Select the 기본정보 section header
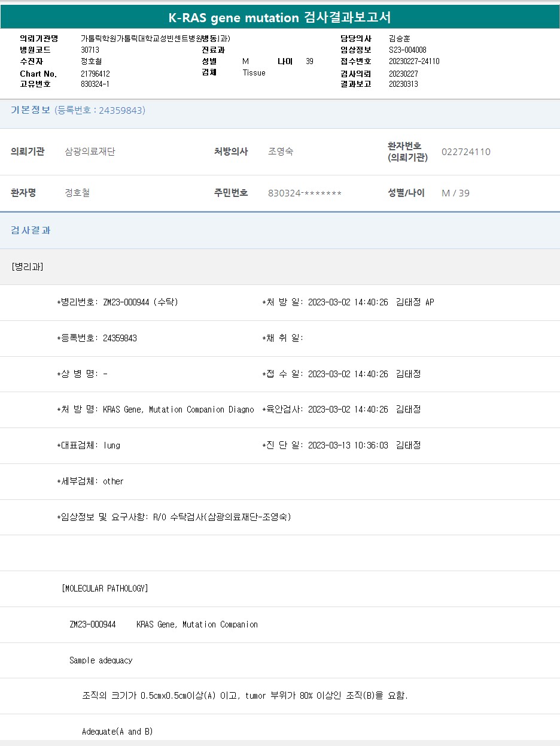Screen dimensions: 560x746 tap(31, 110)
